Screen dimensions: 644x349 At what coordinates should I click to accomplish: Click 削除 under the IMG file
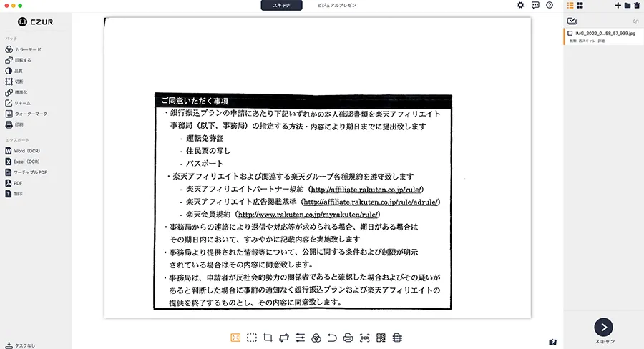572,41
